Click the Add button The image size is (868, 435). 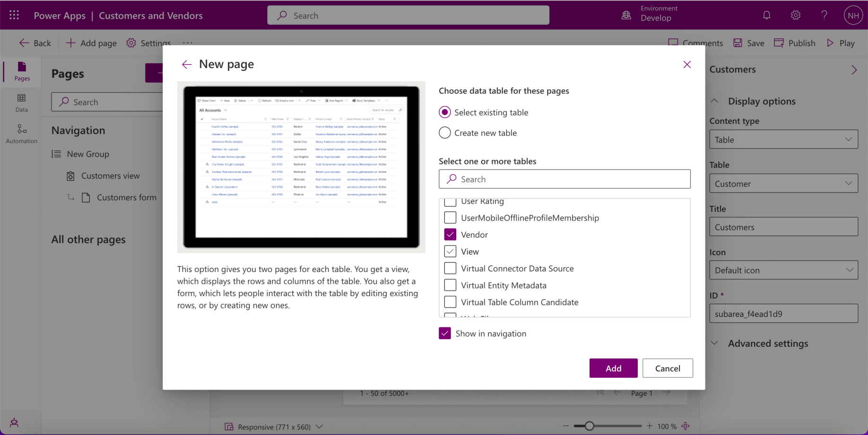(x=613, y=368)
